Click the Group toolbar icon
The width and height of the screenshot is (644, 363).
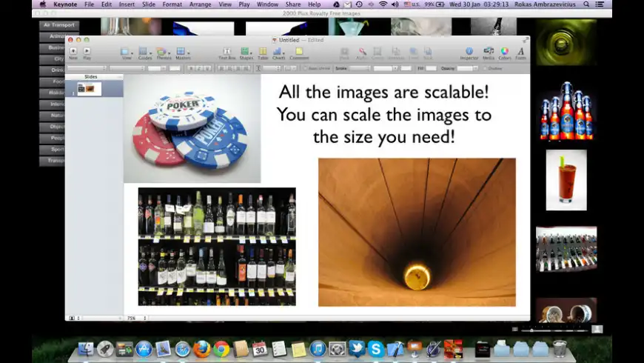coord(377,53)
